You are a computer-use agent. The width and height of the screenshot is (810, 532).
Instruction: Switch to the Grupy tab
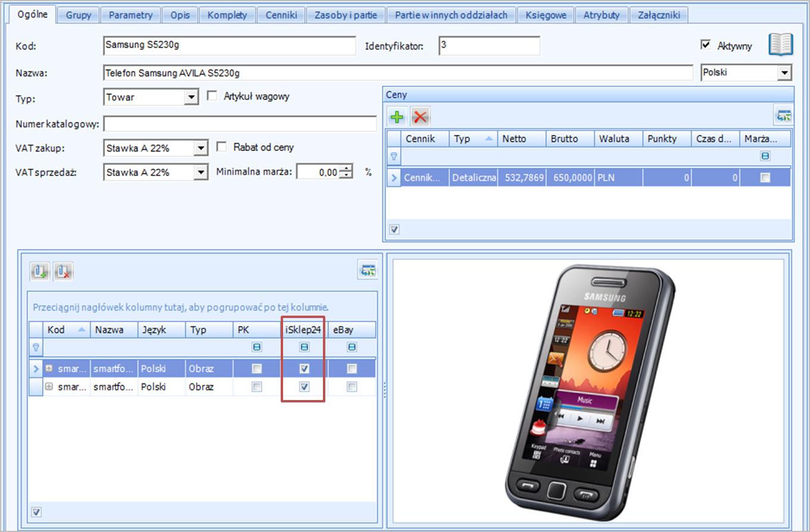[79, 15]
